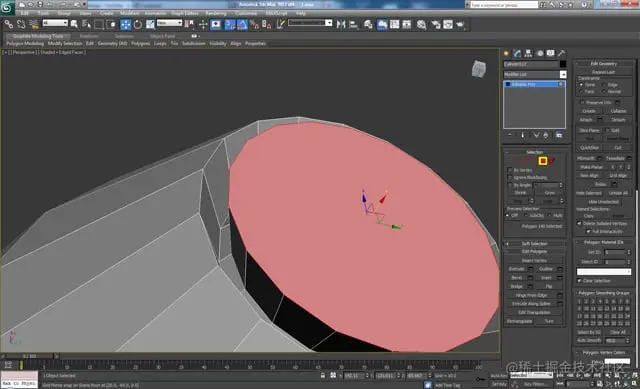Screen dimensions: 640x389
Task: Open the Edit menu
Action: coord(25,13)
